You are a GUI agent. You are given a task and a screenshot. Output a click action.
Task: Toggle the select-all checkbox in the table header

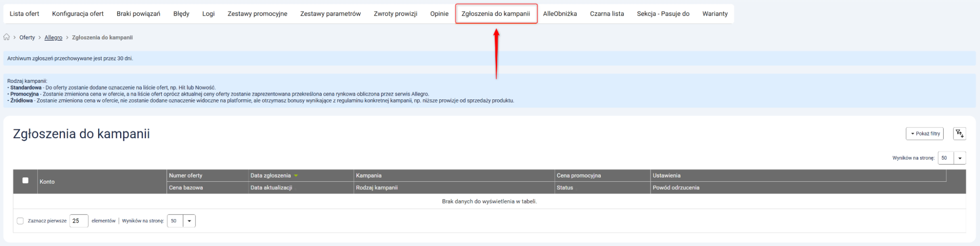point(25,180)
